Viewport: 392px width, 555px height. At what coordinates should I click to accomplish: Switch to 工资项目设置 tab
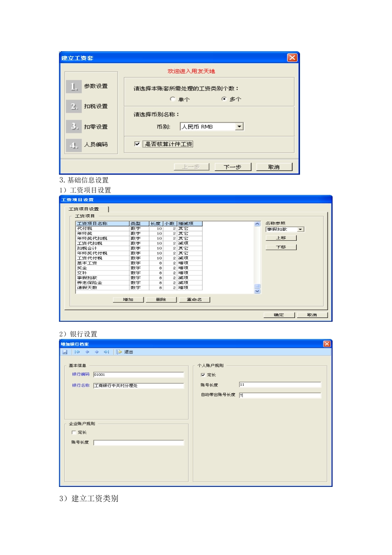(x=84, y=209)
